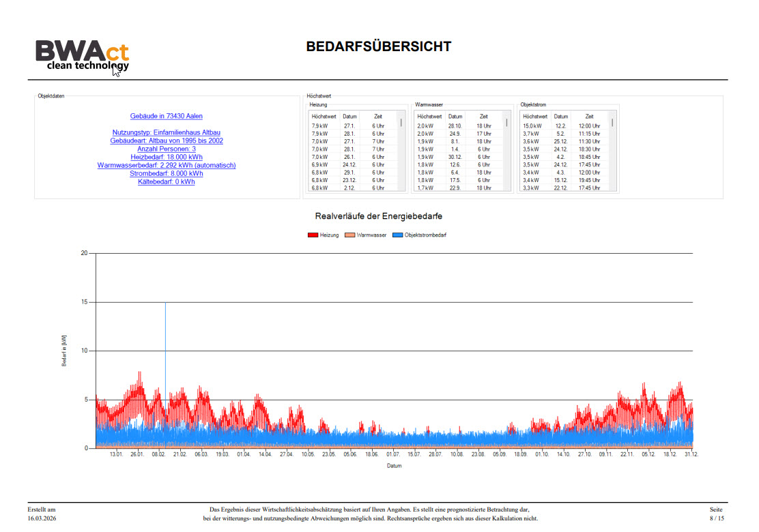759x532 pixels.
Task: Click the red Heizung legend swatch
Action: pyautogui.click(x=313, y=235)
